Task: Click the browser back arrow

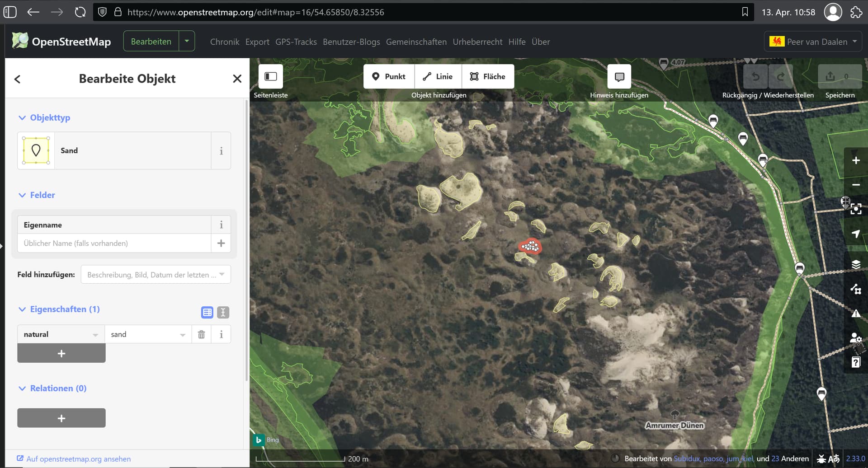Action: 33,12
